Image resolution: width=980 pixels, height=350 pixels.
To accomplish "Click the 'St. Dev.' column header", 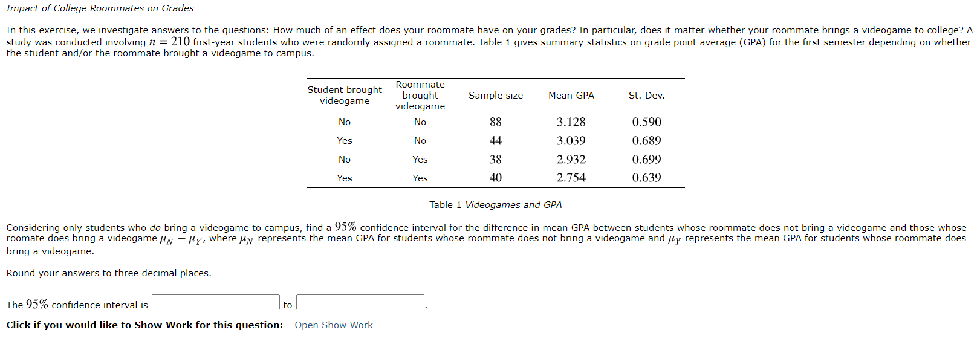I will tap(646, 96).
